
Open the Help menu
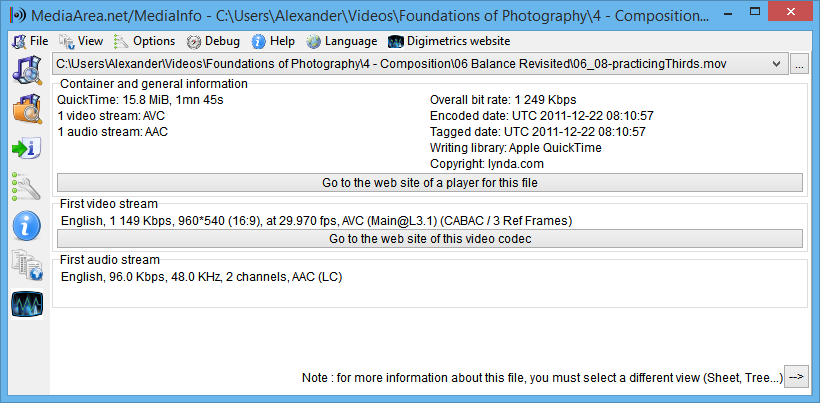[273, 41]
